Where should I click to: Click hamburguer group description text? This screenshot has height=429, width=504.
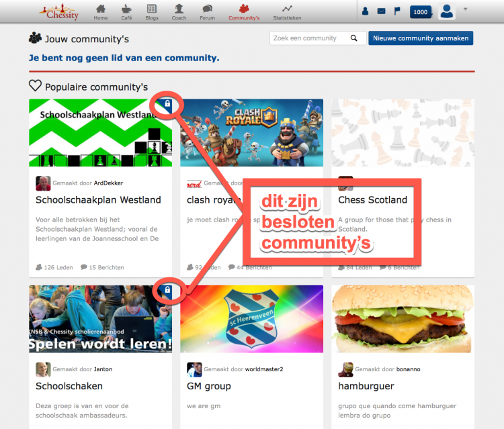coord(397,411)
